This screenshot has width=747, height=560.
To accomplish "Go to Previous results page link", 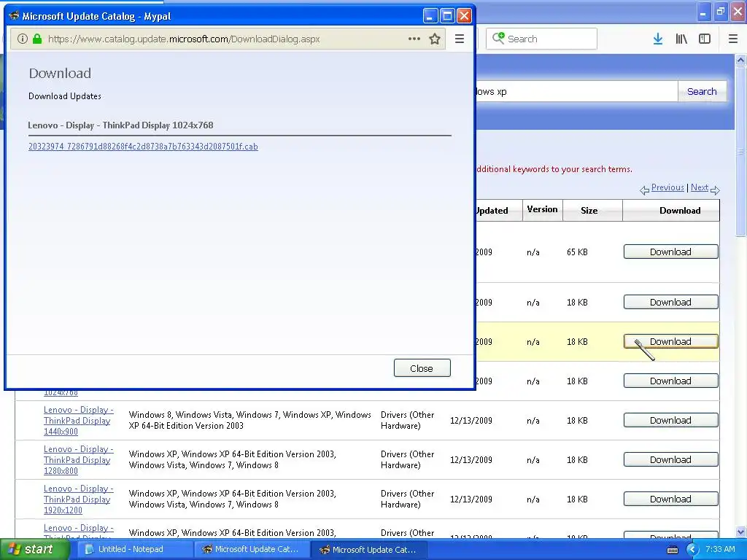I will (667, 187).
